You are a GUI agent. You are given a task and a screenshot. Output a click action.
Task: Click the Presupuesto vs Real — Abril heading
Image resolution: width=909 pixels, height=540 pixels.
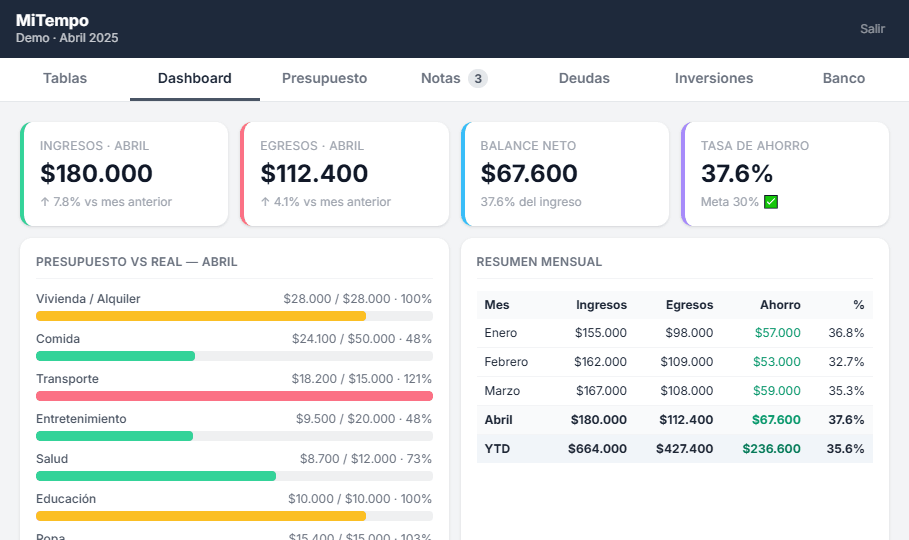pos(137,262)
